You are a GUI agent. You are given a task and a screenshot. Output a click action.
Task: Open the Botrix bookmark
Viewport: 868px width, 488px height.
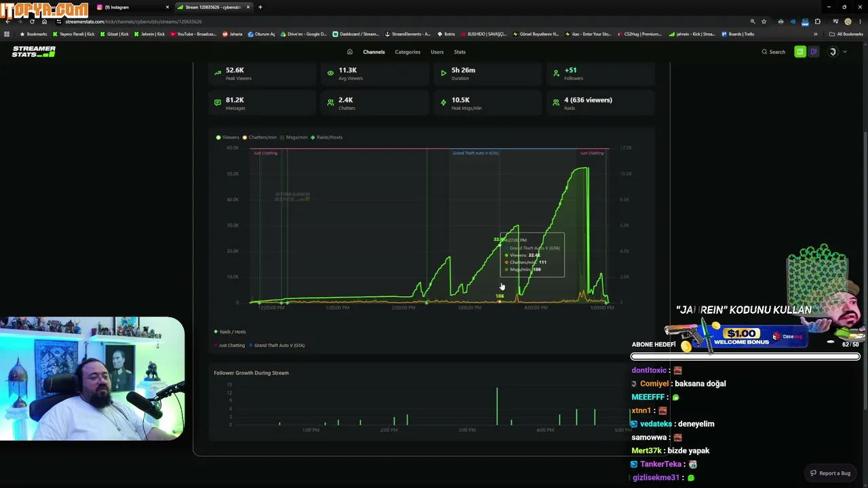[x=447, y=34]
